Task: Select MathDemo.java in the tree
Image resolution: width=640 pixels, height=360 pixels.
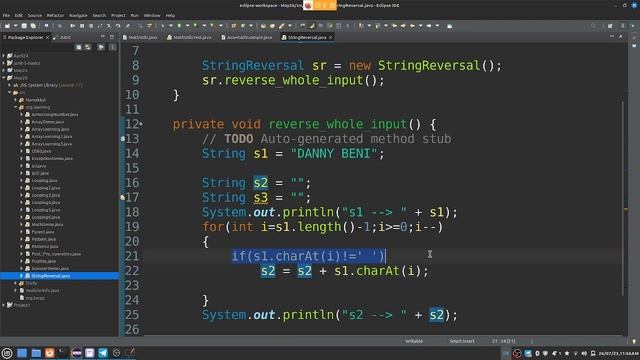Action: pyautogui.click(x=47, y=224)
